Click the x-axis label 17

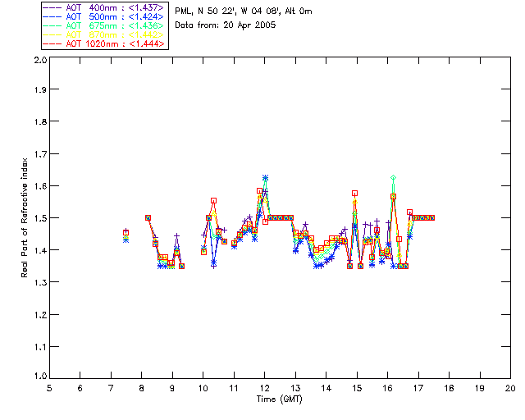(418, 388)
